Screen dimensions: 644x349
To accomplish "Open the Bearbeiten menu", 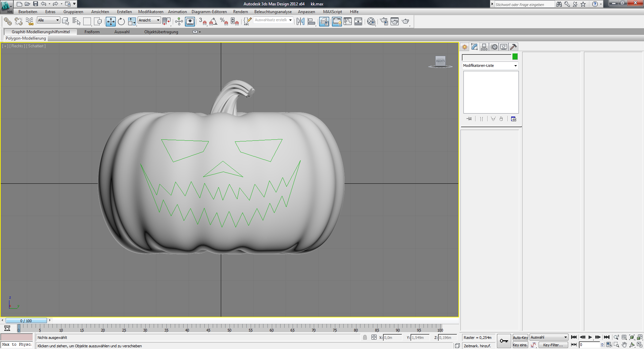I will (28, 12).
